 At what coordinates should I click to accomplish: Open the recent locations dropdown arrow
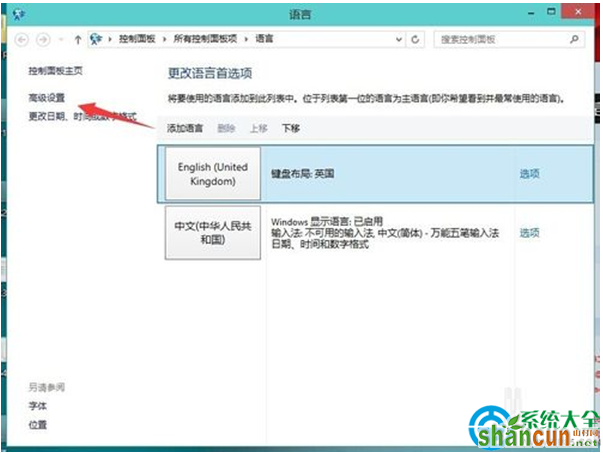pos(61,40)
